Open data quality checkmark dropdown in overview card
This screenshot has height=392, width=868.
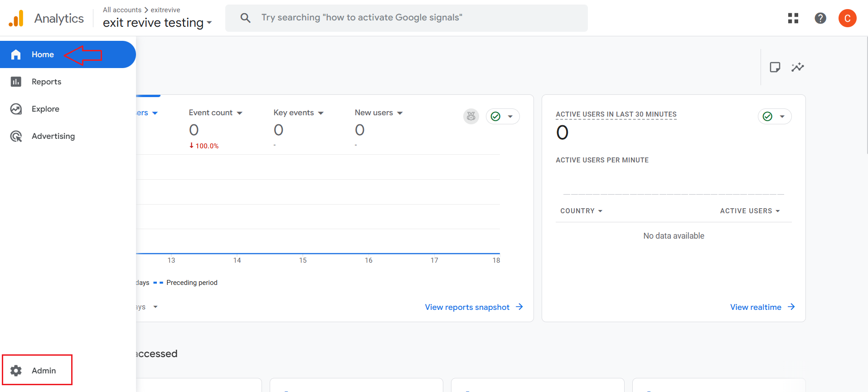[502, 117]
